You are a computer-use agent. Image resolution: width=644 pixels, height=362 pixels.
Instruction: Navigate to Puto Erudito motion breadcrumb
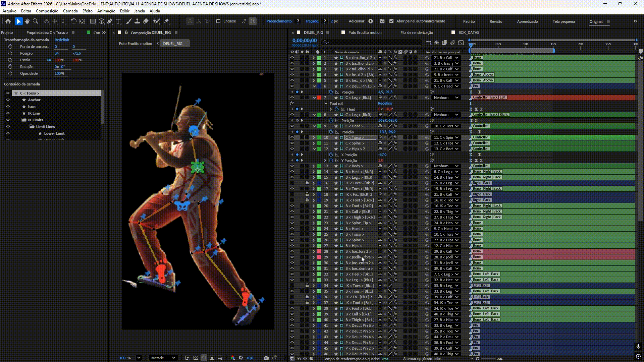(x=135, y=44)
